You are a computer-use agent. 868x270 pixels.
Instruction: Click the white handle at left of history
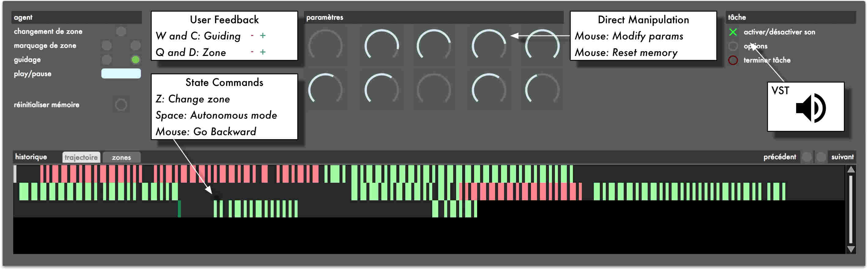point(15,174)
